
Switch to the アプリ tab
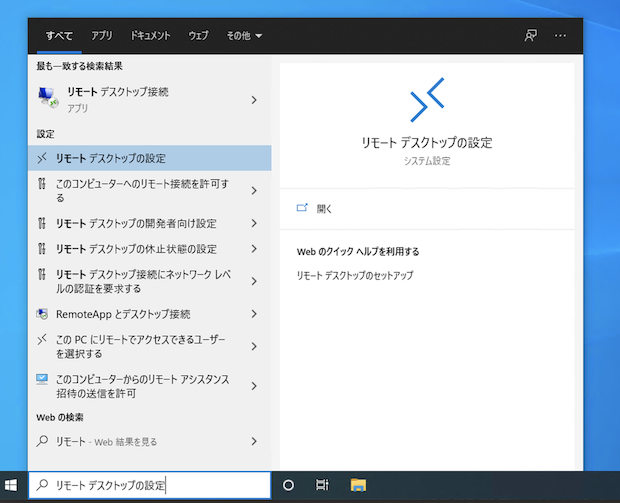pyautogui.click(x=102, y=36)
